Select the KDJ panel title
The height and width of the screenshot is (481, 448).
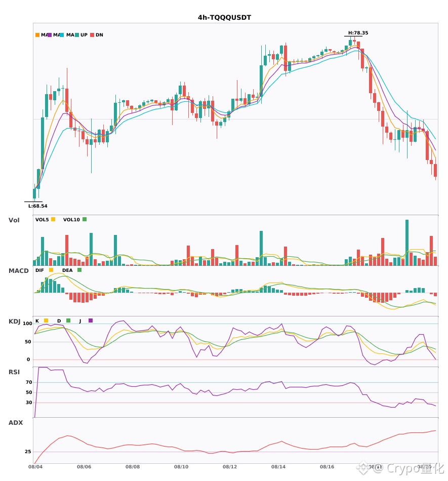(14, 322)
